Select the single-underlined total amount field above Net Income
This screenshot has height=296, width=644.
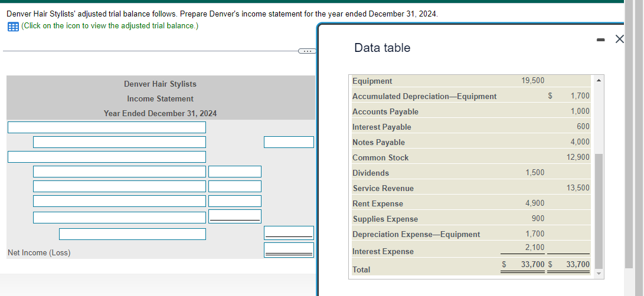click(x=289, y=233)
